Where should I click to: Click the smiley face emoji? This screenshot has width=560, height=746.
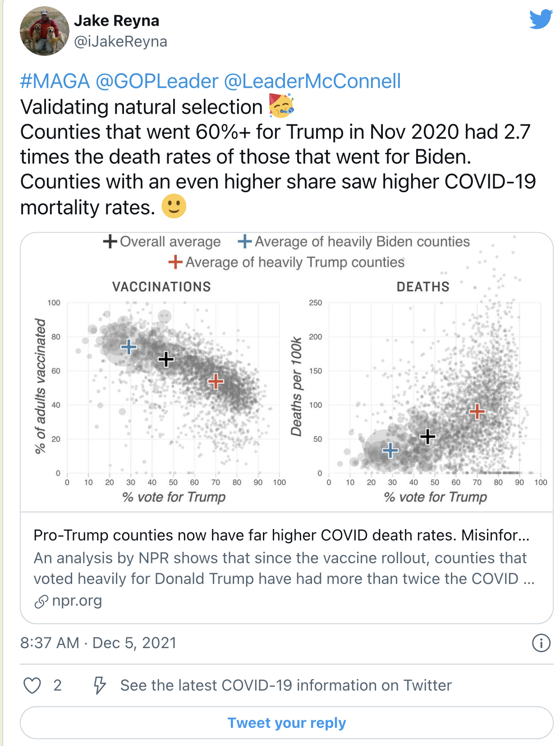[174, 207]
